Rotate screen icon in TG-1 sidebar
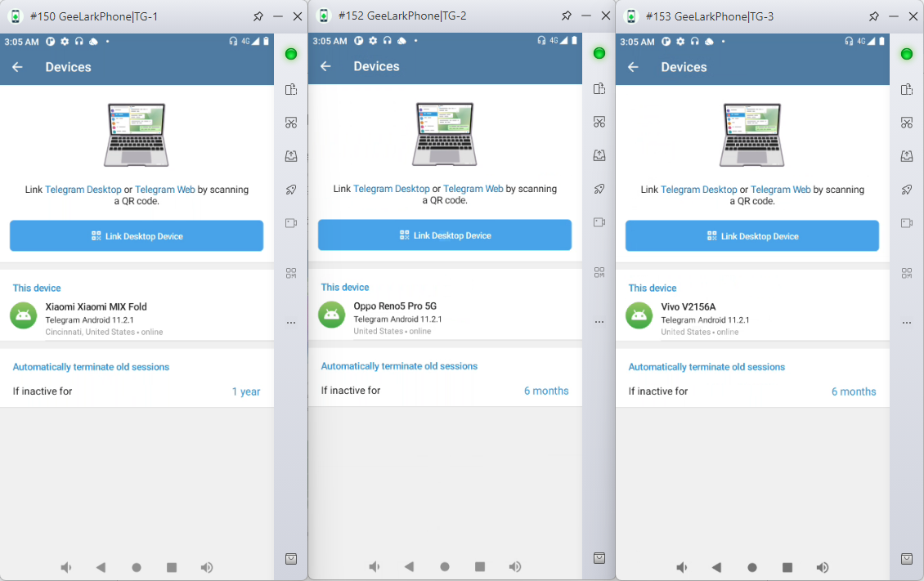924x581 pixels. click(x=291, y=89)
